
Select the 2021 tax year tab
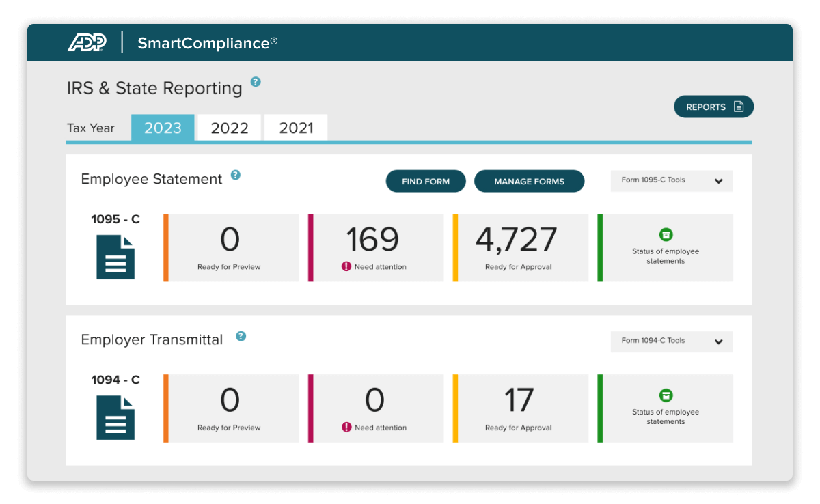coord(295,127)
